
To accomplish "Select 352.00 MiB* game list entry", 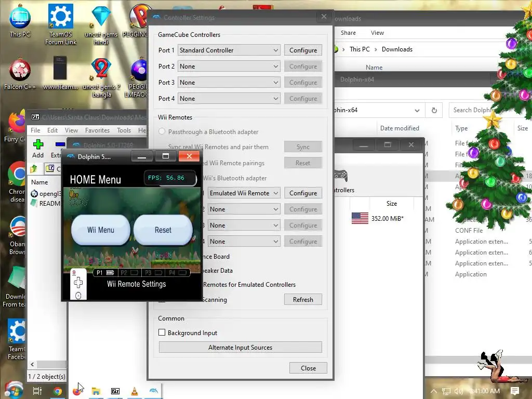I will pyautogui.click(x=387, y=219).
